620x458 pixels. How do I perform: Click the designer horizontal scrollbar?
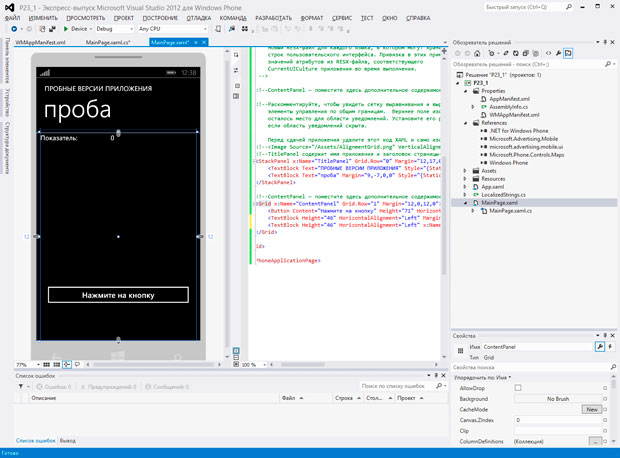[153, 365]
